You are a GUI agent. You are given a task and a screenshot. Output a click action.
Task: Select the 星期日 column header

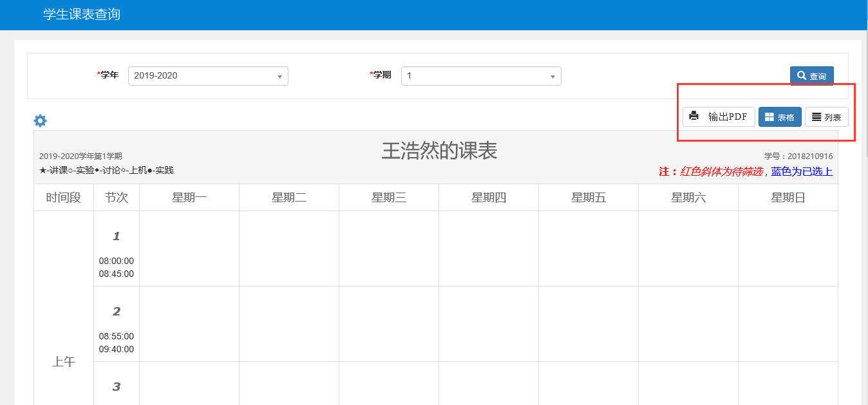tap(788, 198)
